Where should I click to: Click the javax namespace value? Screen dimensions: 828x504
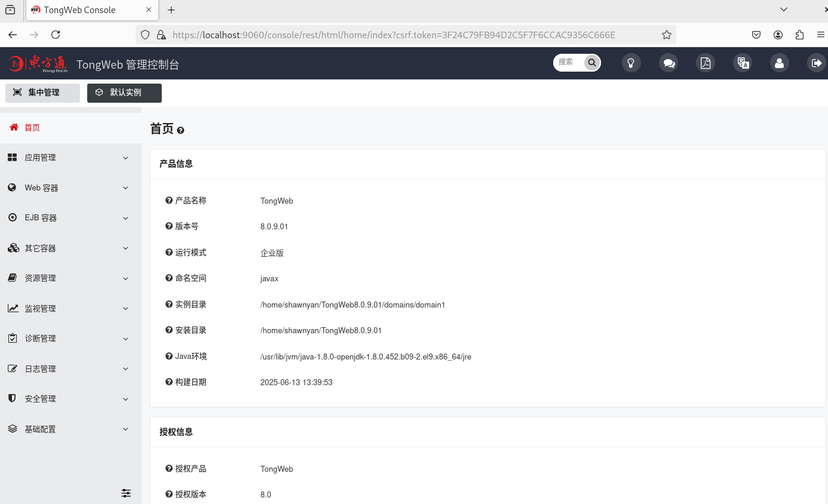pyautogui.click(x=269, y=279)
